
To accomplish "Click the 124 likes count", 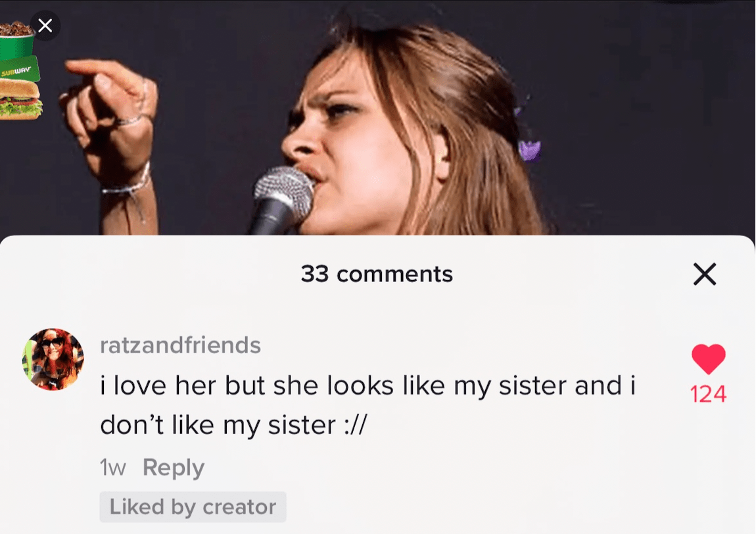I will point(708,394).
